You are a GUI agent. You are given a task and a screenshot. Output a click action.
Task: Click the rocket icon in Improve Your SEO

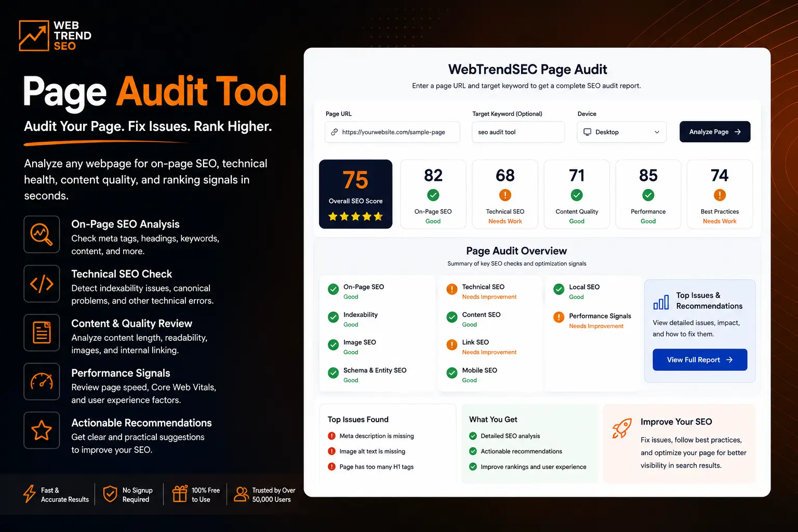(622, 428)
